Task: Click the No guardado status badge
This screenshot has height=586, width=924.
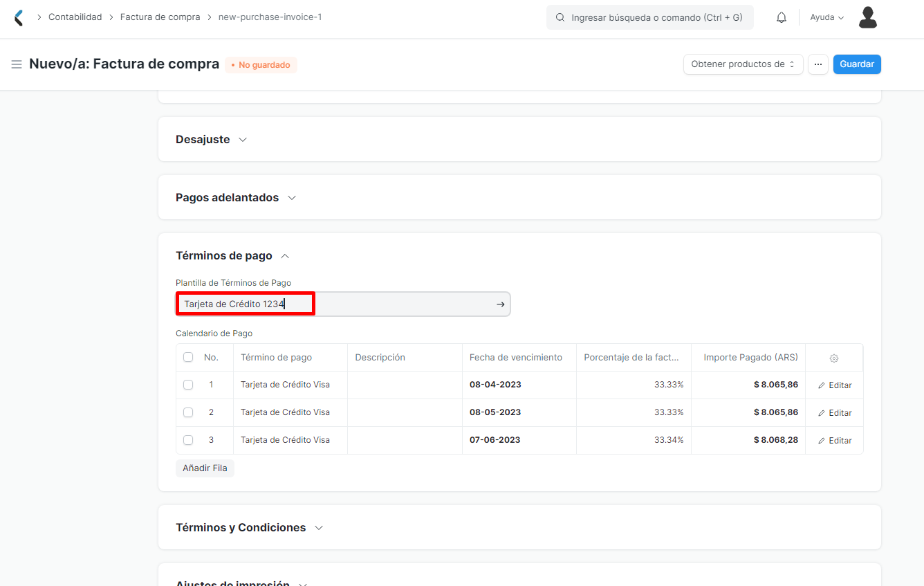Action: coord(261,65)
